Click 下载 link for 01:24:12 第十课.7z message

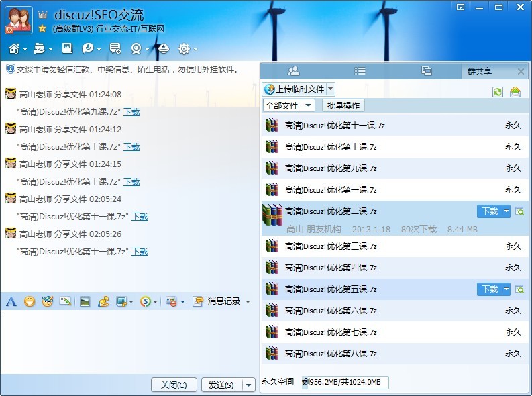click(x=131, y=147)
